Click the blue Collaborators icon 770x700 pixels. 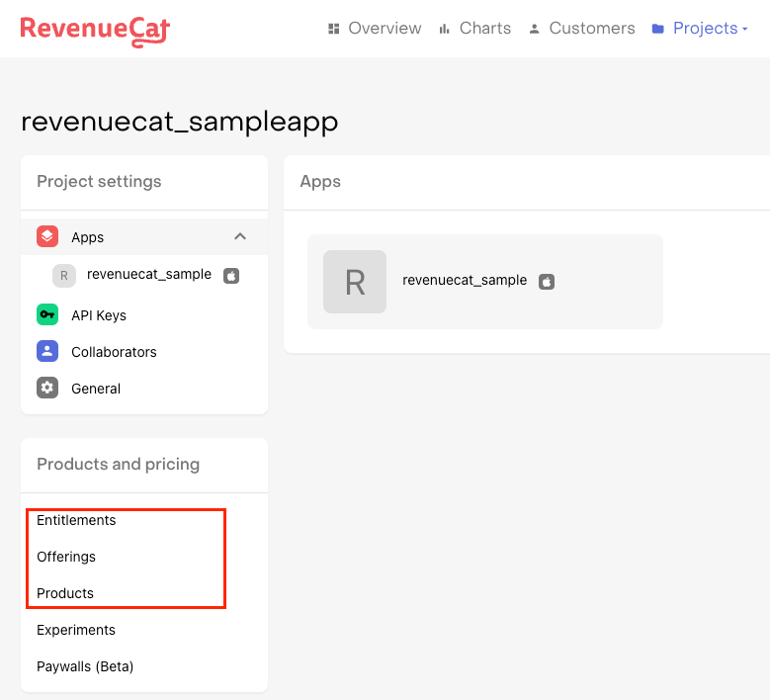[x=47, y=351]
